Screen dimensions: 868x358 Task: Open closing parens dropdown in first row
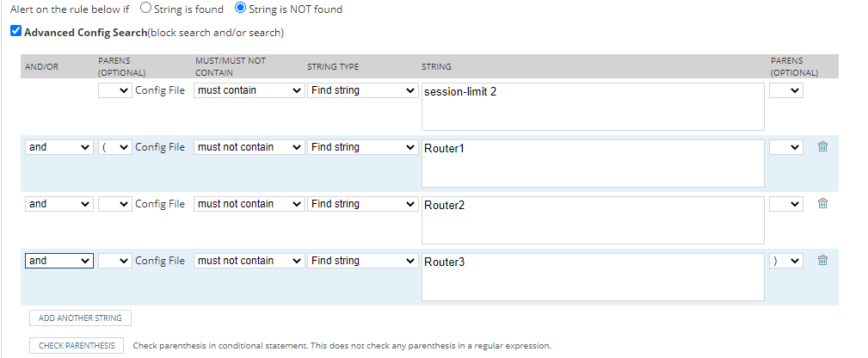click(x=785, y=90)
